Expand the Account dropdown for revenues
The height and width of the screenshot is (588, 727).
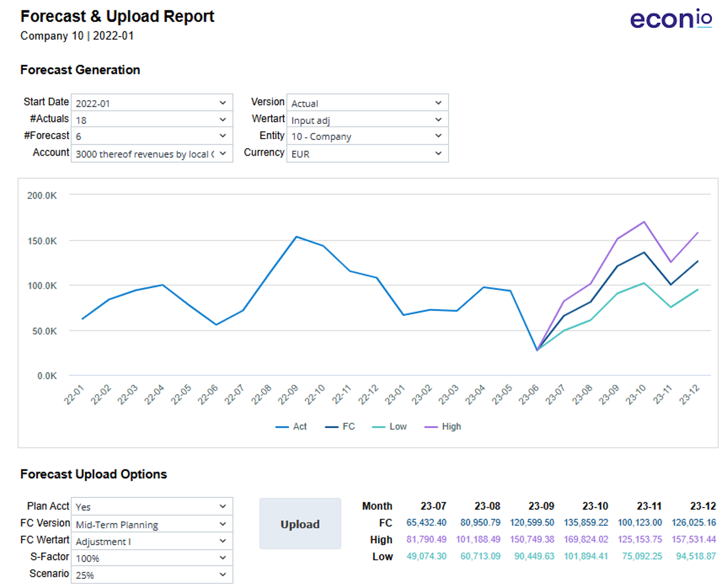click(152, 154)
